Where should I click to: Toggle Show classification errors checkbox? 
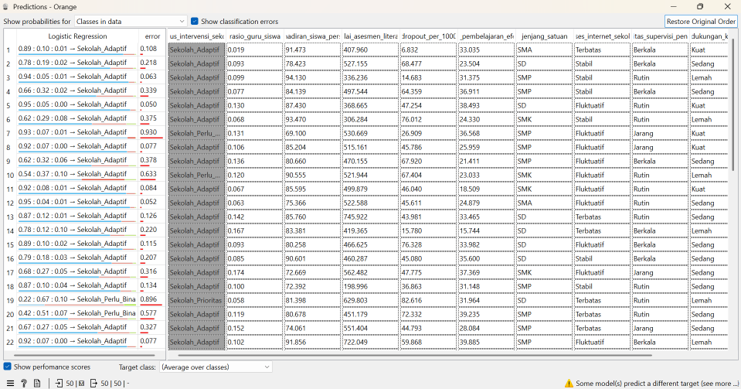(x=194, y=21)
